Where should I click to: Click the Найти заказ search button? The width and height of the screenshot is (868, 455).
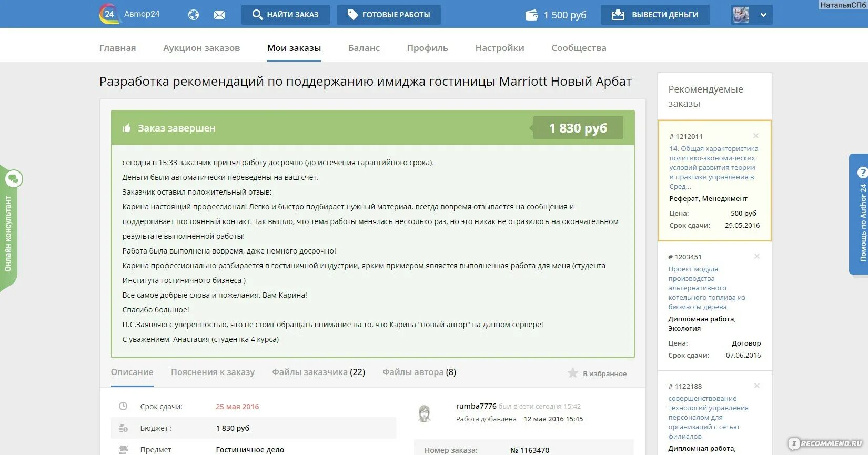pyautogui.click(x=286, y=15)
